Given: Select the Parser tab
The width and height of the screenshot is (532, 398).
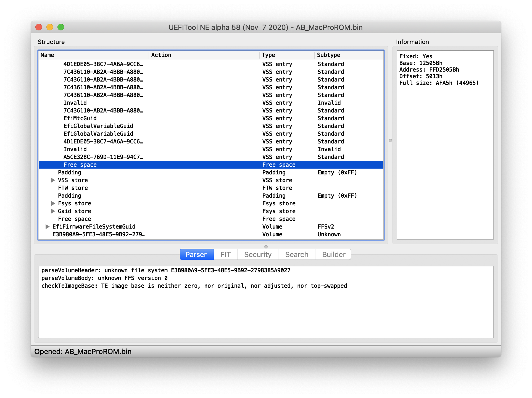Looking at the screenshot, I should point(196,255).
